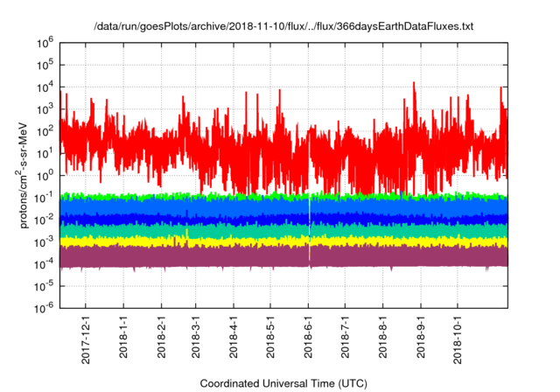Select the 2018-6-1 date tick label
Screen dimensions: 560x392
click(x=308, y=336)
